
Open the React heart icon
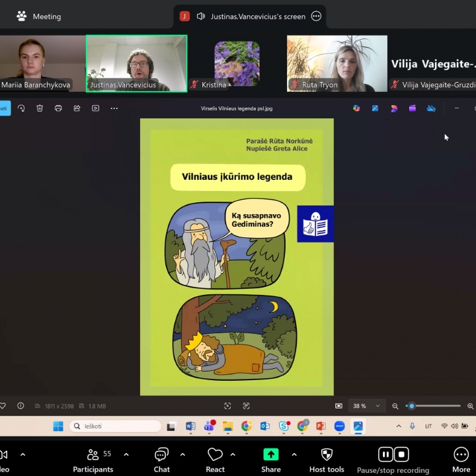[215, 455]
